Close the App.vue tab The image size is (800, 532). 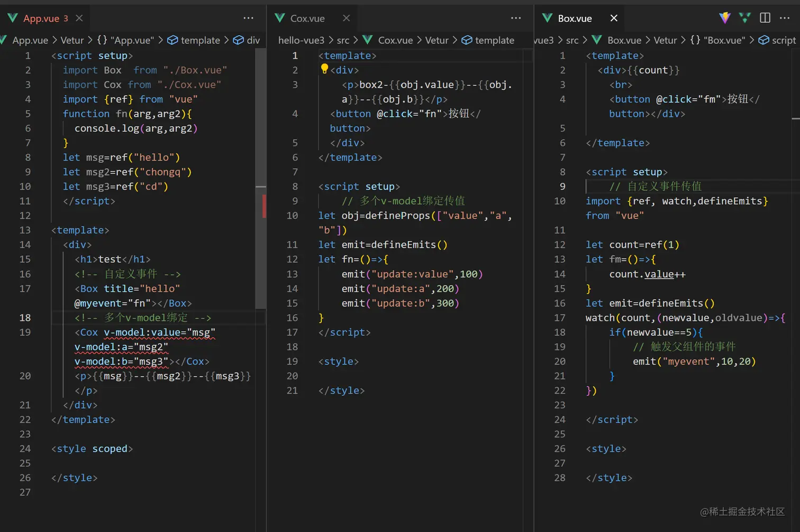tap(79, 18)
